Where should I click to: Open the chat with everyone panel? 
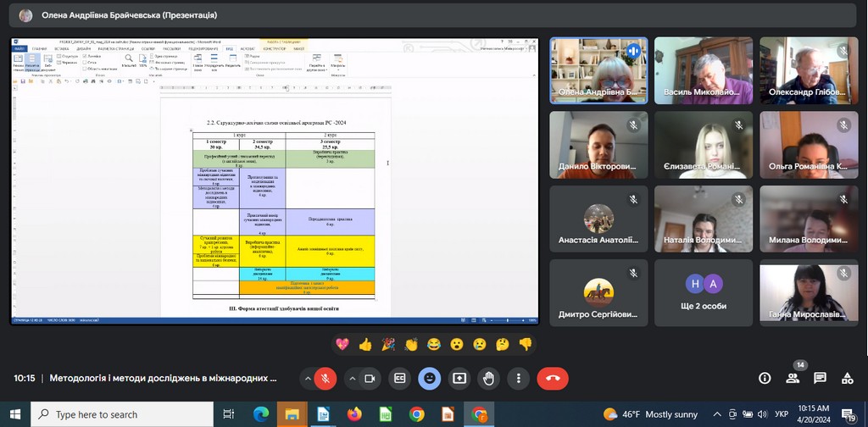click(x=821, y=378)
